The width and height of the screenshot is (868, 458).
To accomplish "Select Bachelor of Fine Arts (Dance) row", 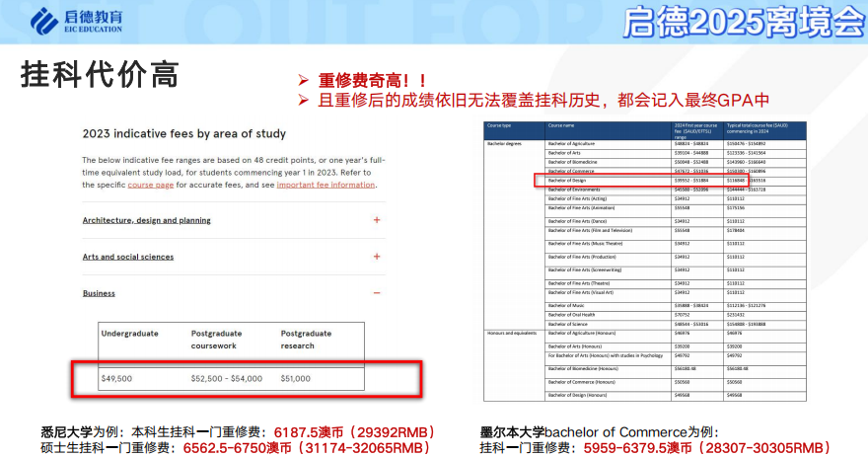I will [577, 221].
